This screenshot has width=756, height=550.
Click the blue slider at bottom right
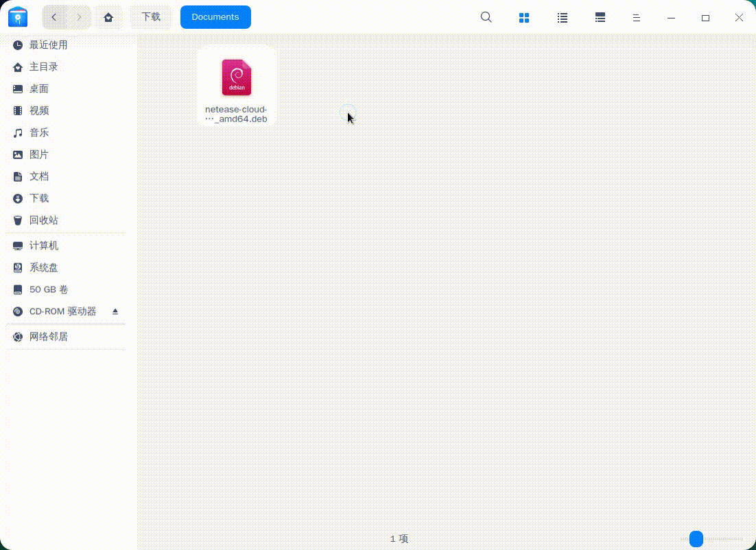click(x=698, y=538)
